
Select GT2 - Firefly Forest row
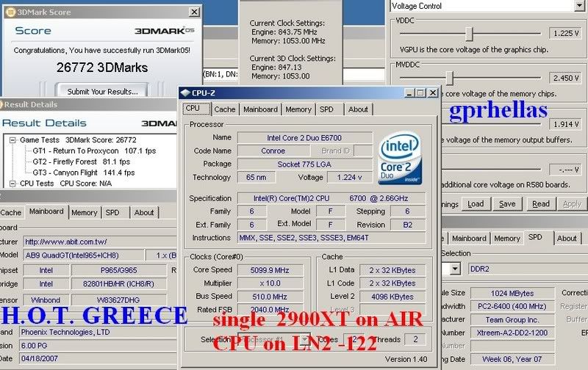tap(82, 162)
